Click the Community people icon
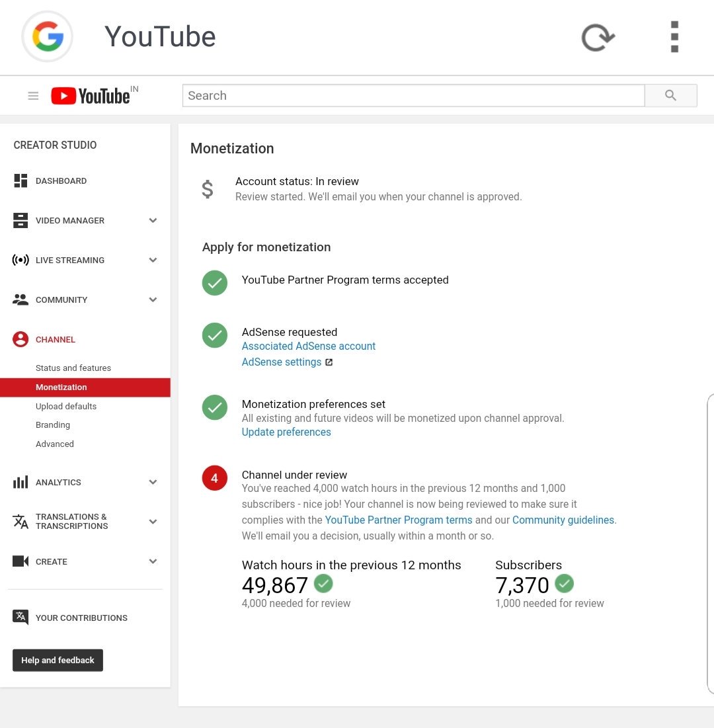The height and width of the screenshot is (728, 714). [20, 300]
